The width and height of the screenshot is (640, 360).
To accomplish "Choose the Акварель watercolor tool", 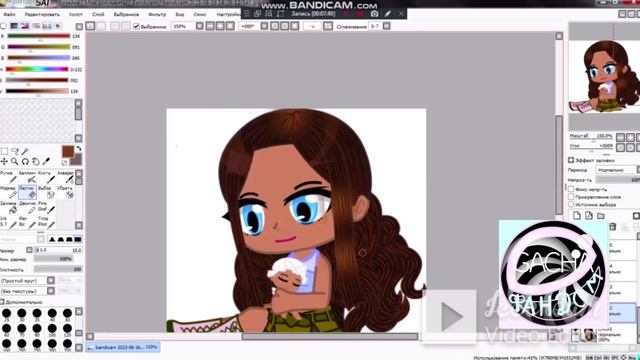I will click(x=65, y=177).
